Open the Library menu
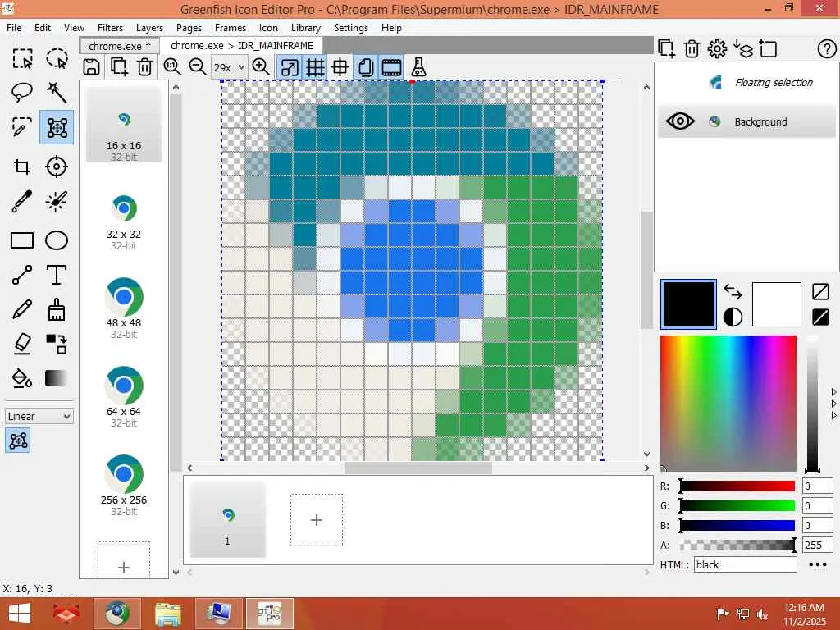This screenshot has width=840, height=630. [x=306, y=28]
